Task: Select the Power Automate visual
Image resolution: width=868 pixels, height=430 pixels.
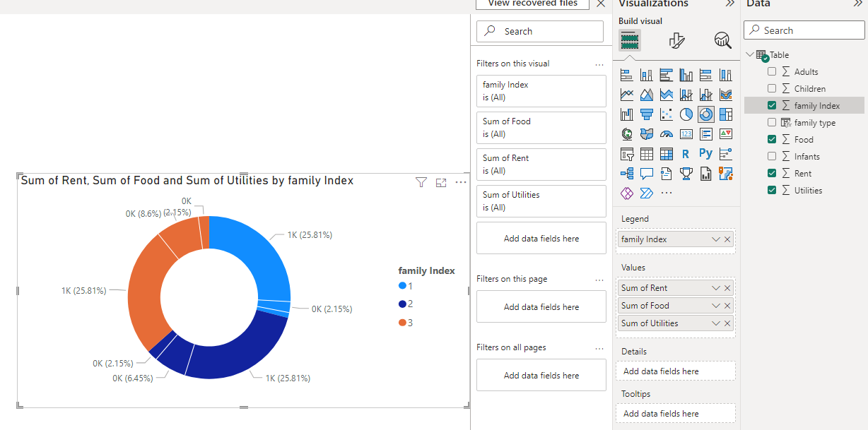Action: pyautogui.click(x=647, y=193)
